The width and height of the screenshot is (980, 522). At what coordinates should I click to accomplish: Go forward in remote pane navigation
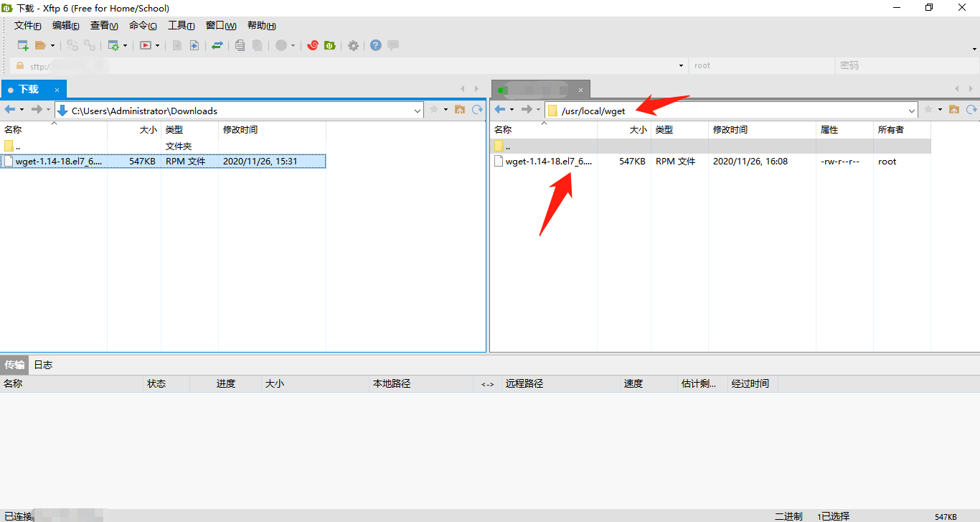tap(527, 110)
